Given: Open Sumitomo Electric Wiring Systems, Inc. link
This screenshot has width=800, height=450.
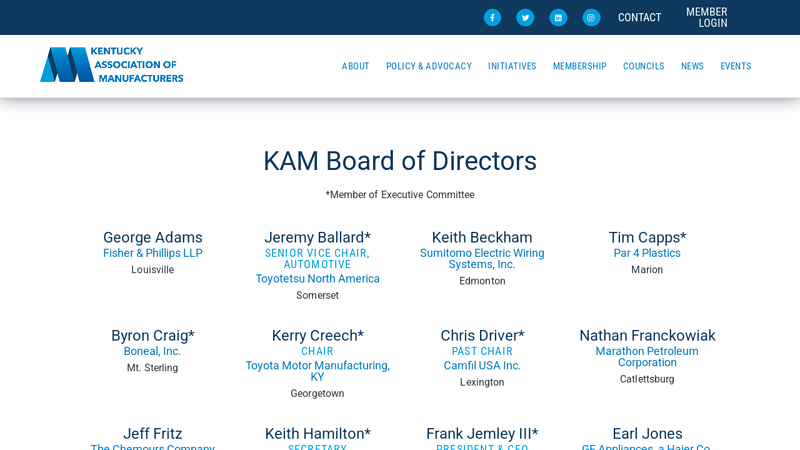Looking at the screenshot, I should [x=482, y=259].
